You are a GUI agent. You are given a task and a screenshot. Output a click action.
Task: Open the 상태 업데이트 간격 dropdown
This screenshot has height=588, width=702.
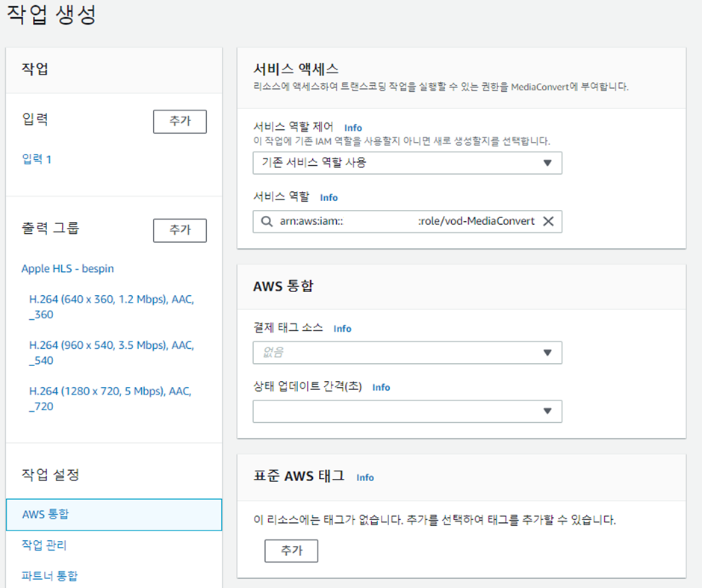click(407, 411)
